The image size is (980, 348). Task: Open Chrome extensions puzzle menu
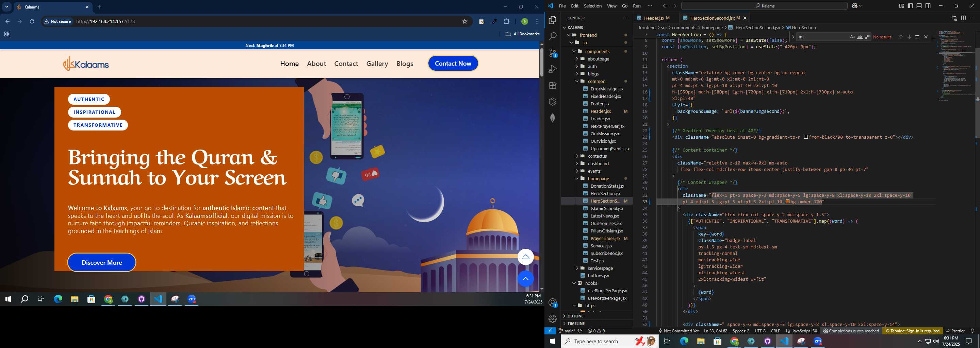(x=506, y=22)
